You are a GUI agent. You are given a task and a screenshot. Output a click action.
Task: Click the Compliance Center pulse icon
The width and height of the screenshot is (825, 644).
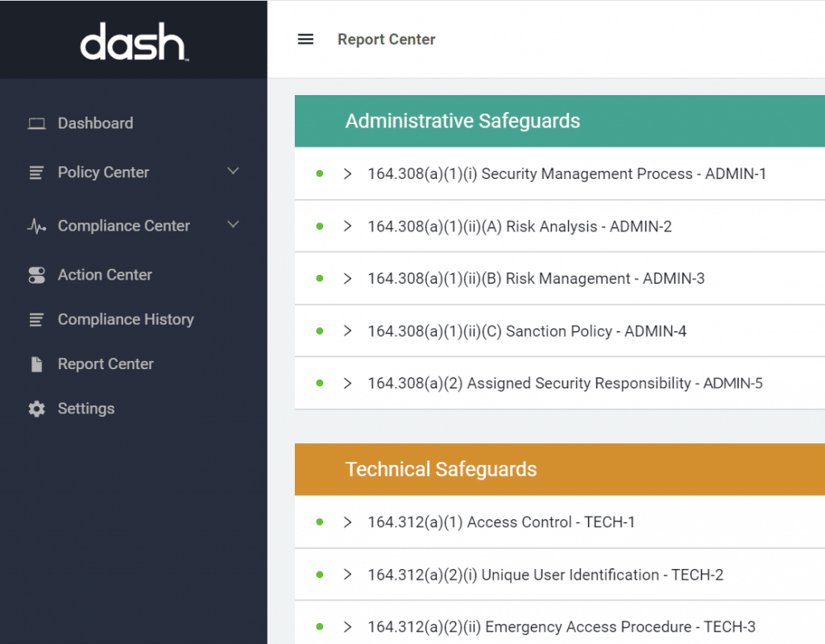pyautogui.click(x=36, y=226)
